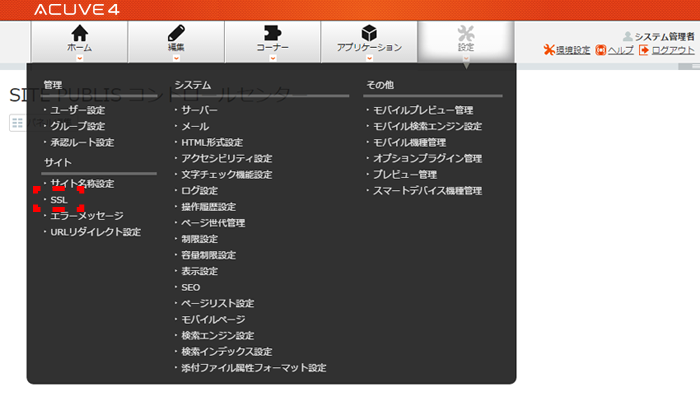Click the pencil edit icon
The image size is (700, 420).
click(176, 33)
